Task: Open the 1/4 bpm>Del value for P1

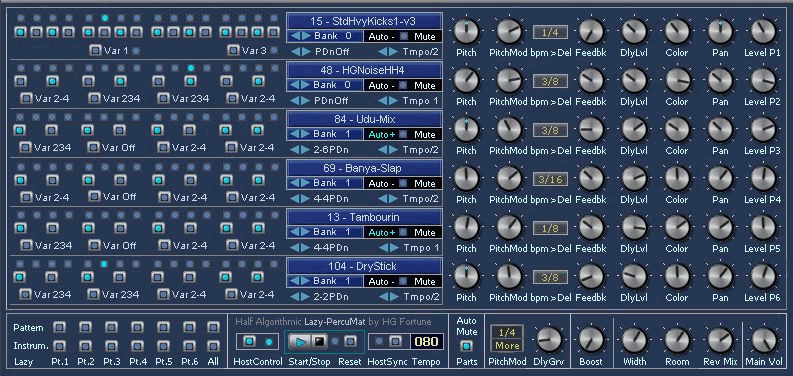Action: 550,33
